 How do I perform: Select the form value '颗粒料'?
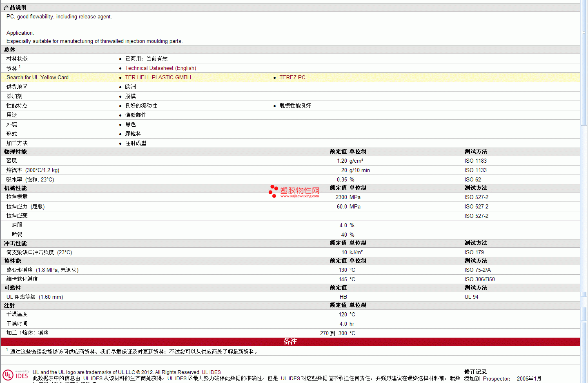133,134
